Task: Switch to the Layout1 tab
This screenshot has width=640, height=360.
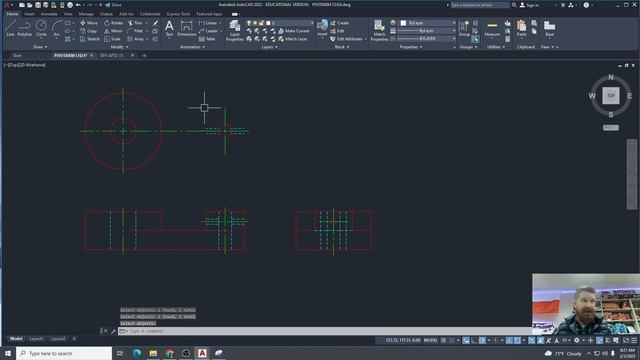Action: click(x=36, y=339)
